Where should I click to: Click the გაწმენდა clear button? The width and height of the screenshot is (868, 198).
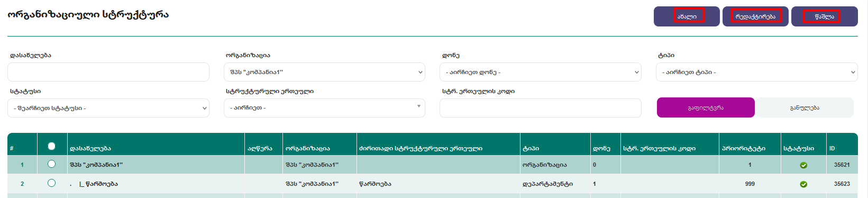(805, 107)
